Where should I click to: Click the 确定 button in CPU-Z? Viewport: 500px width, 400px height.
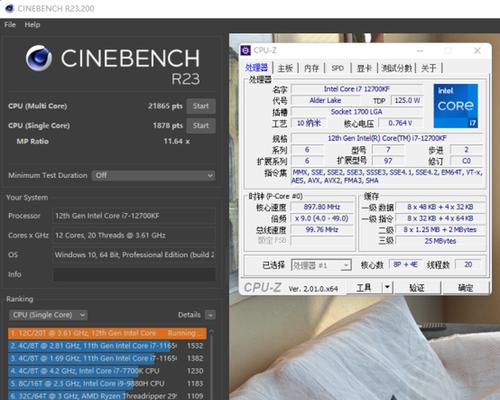point(465,288)
